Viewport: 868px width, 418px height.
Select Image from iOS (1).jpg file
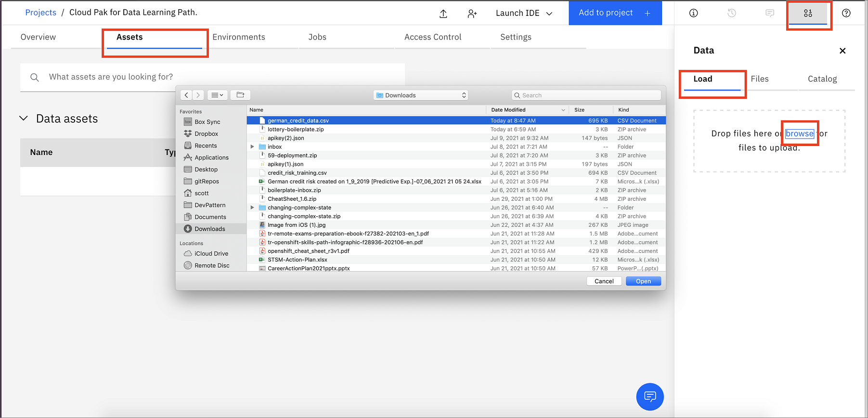[456, 225]
